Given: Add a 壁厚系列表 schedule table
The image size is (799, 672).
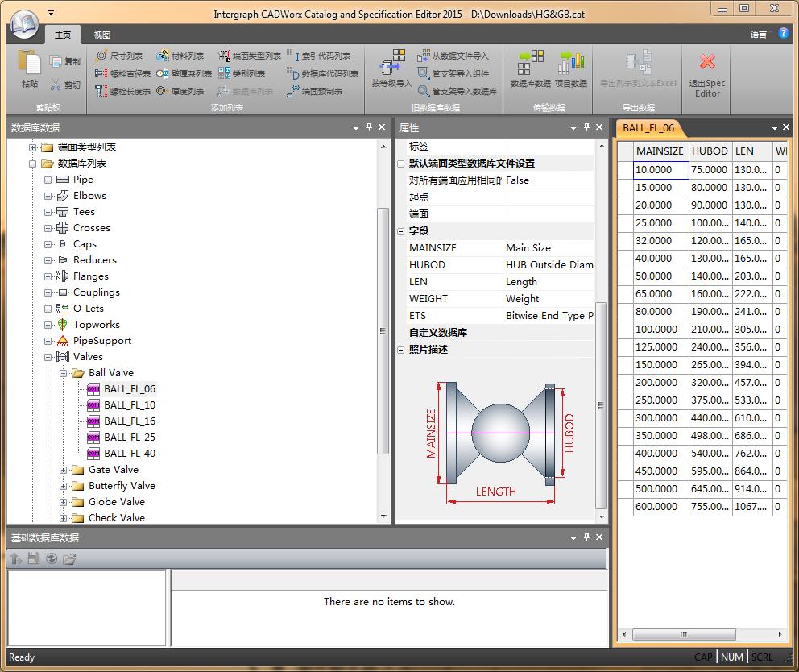Looking at the screenshot, I should point(184,73).
